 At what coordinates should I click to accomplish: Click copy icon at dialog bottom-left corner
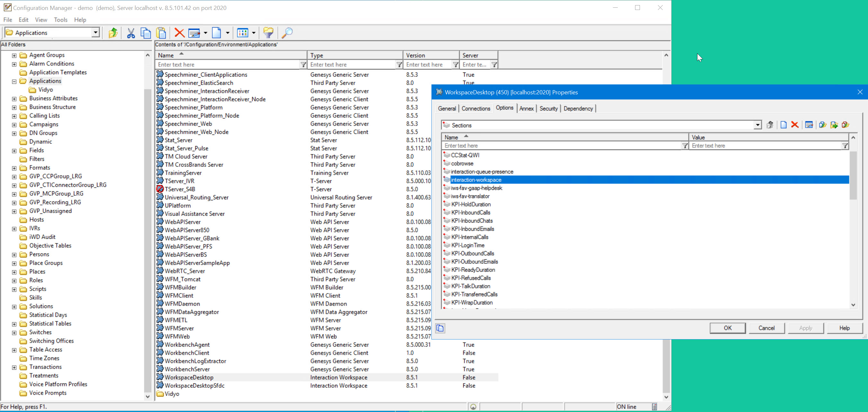click(440, 328)
